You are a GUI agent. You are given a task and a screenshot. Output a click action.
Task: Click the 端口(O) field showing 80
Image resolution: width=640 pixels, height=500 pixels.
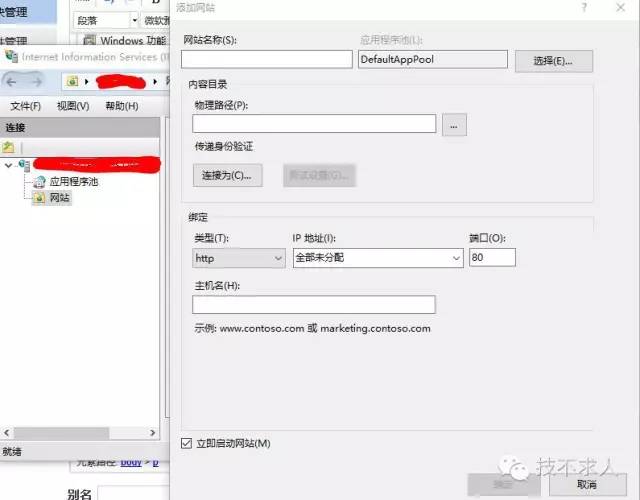click(x=492, y=258)
